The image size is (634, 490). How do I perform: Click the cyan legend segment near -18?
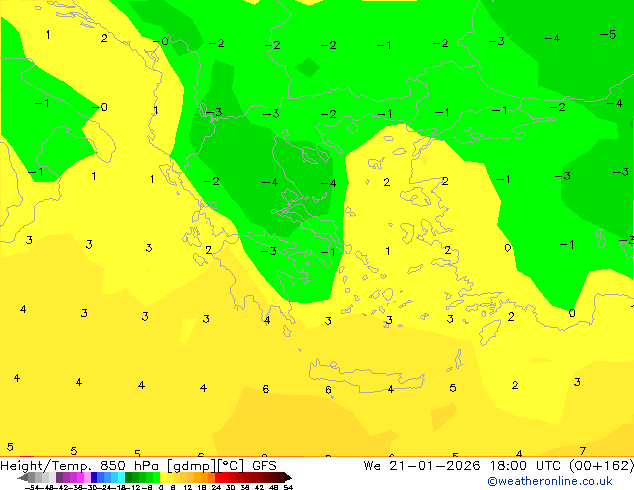121,478
